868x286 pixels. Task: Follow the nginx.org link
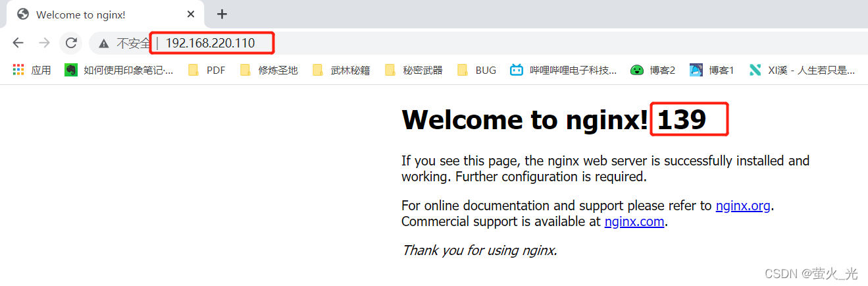(x=743, y=206)
